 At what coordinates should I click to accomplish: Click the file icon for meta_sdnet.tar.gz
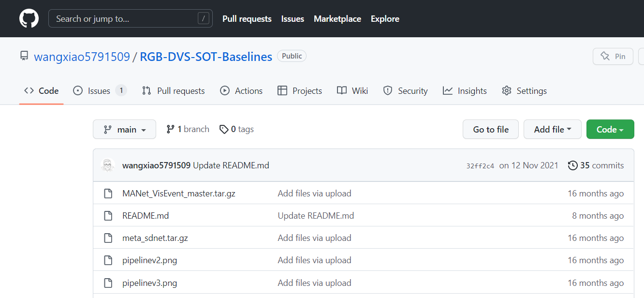(109, 238)
